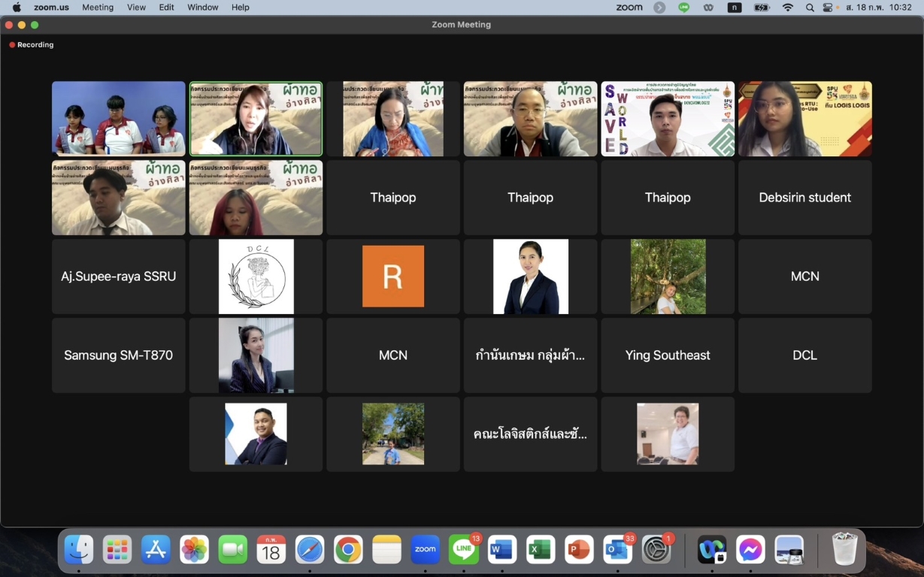924x577 pixels.
Task: Launch Microsoft PowerPoint from the Dock
Action: [578, 550]
